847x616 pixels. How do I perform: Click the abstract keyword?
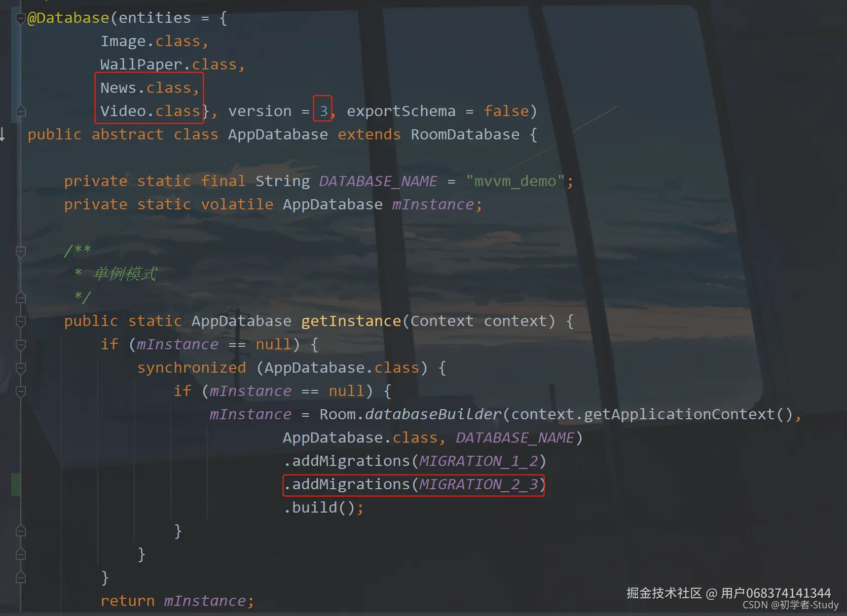point(127,134)
